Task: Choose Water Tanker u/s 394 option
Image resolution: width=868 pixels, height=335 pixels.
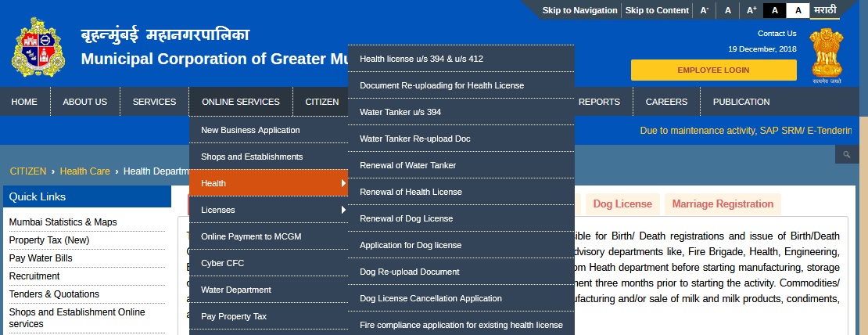Action: point(400,112)
